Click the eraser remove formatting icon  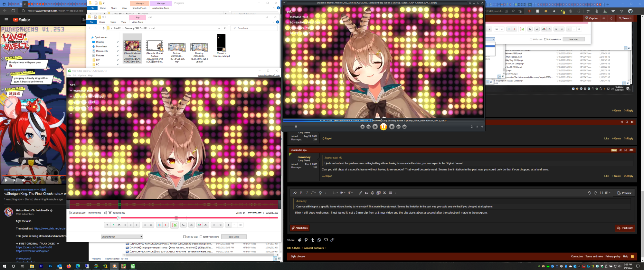click(295, 193)
